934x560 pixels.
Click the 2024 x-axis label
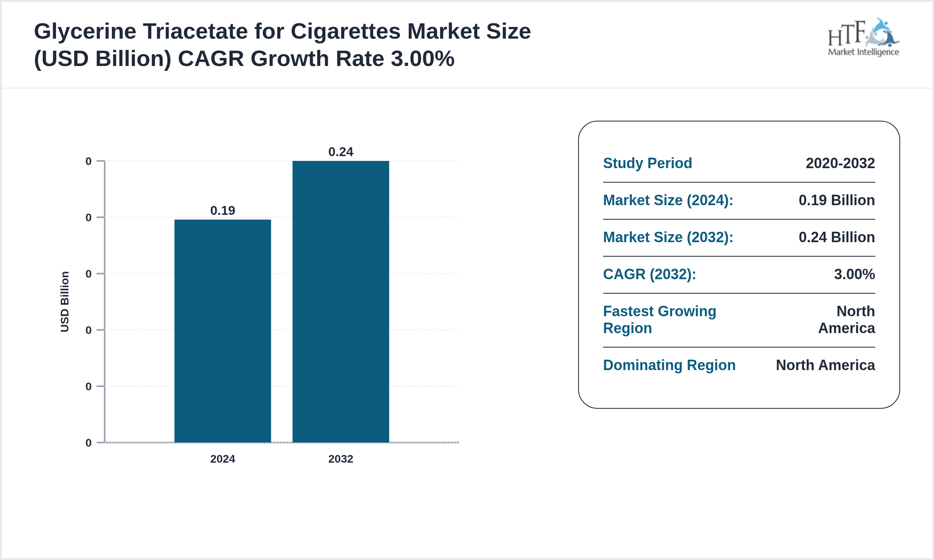[x=222, y=459]
